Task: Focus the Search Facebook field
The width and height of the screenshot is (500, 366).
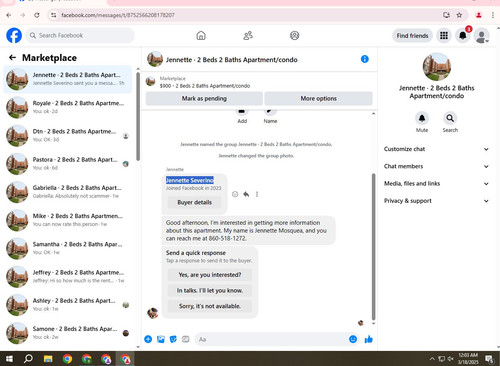Action: point(80,35)
